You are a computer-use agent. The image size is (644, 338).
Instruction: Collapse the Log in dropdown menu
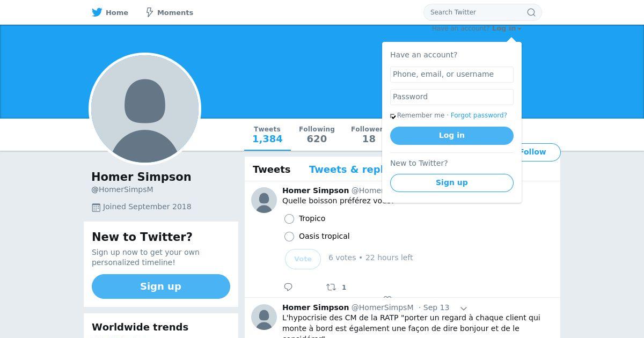507,28
